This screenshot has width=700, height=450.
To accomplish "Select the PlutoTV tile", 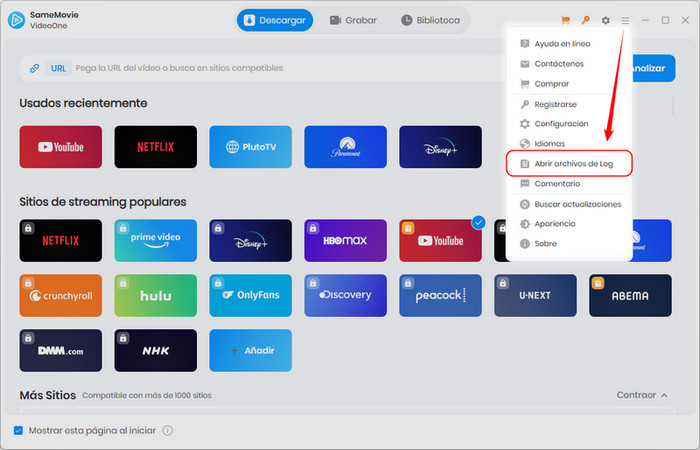I will point(250,147).
